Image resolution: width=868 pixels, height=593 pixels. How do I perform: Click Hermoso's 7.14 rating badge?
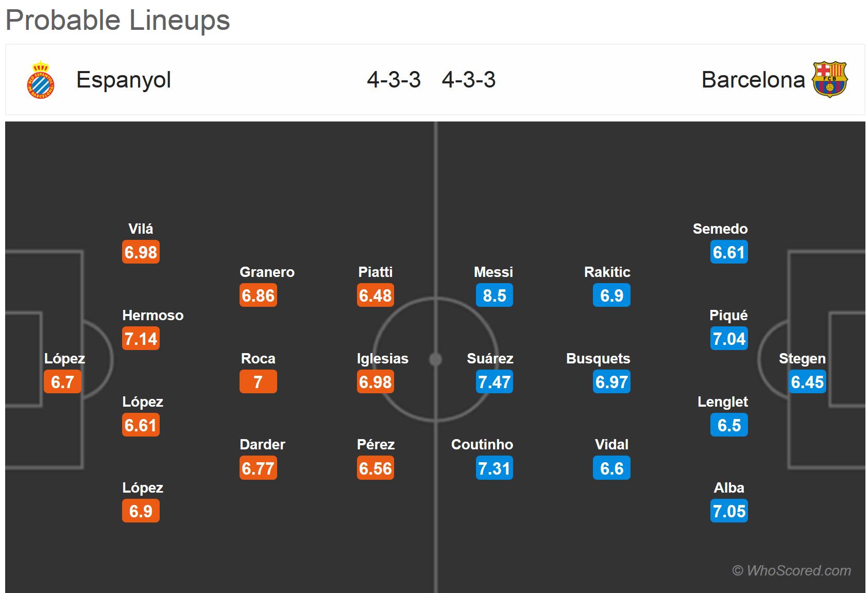tap(141, 339)
